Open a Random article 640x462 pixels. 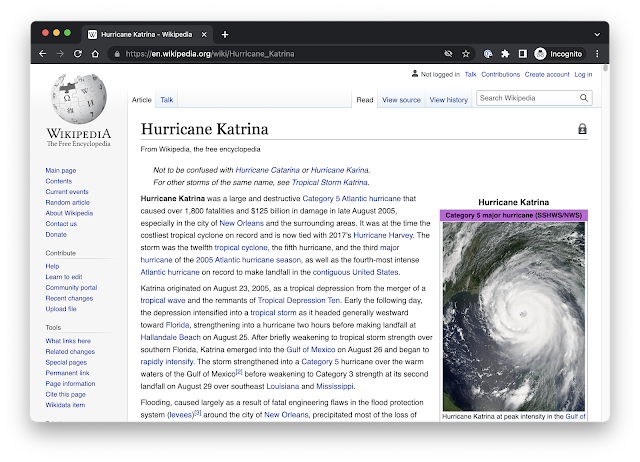point(68,202)
